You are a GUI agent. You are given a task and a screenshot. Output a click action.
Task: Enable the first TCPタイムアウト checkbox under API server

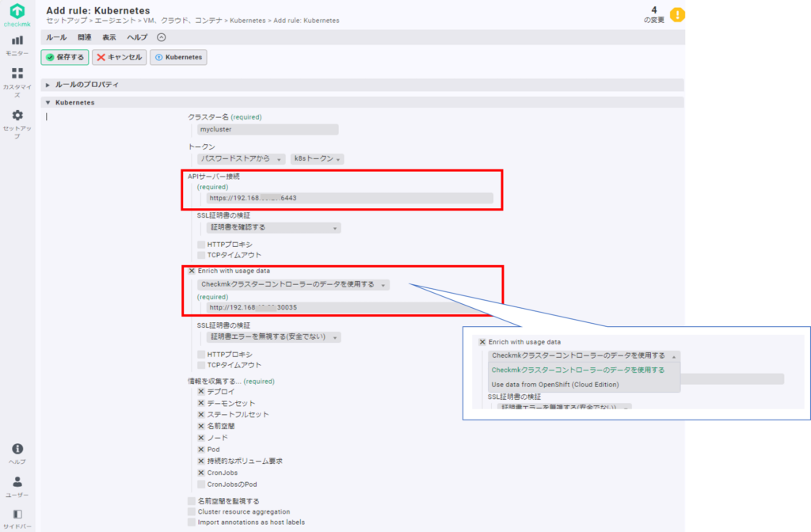tap(201, 255)
